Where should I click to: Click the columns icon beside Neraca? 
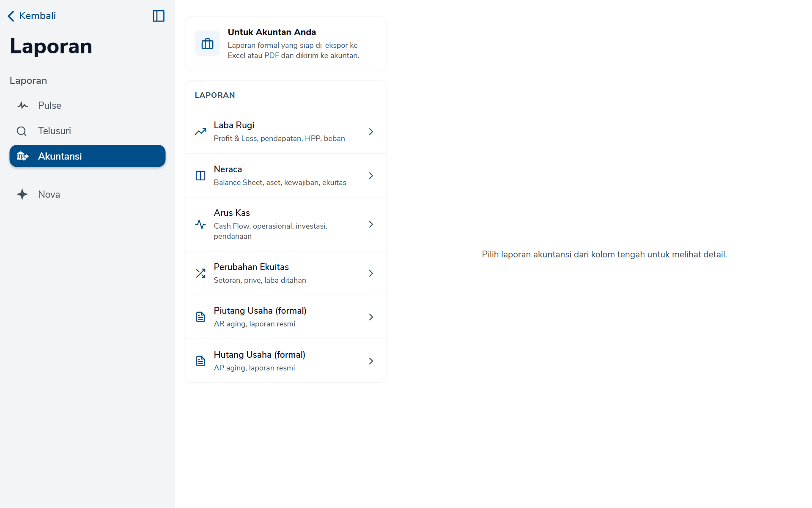pos(200,176)
